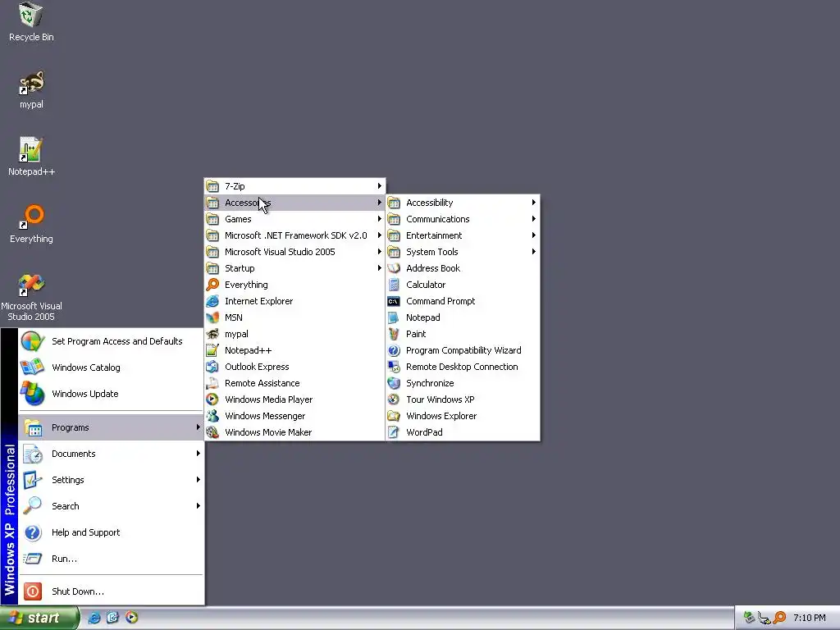This screenshot has width=840, height=630.
Task: Open the Run... dialog
Action: [x=111, y=559]
